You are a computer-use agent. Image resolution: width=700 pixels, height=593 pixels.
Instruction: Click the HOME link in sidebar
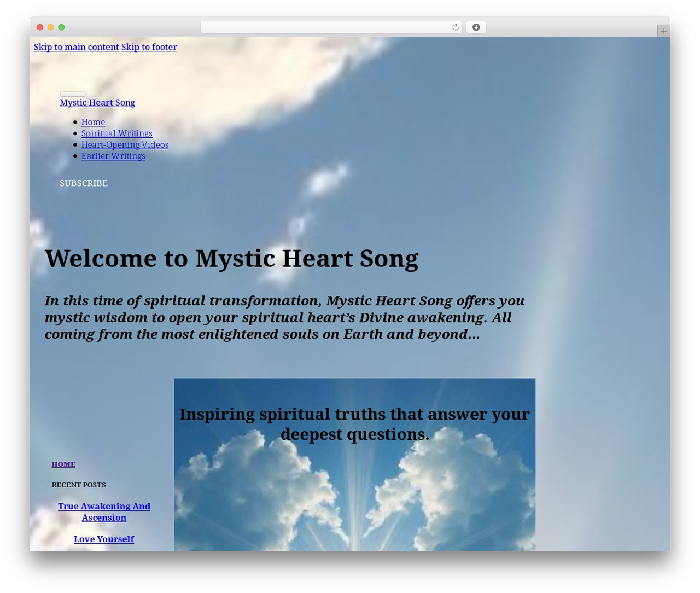(x=63, y=464)
